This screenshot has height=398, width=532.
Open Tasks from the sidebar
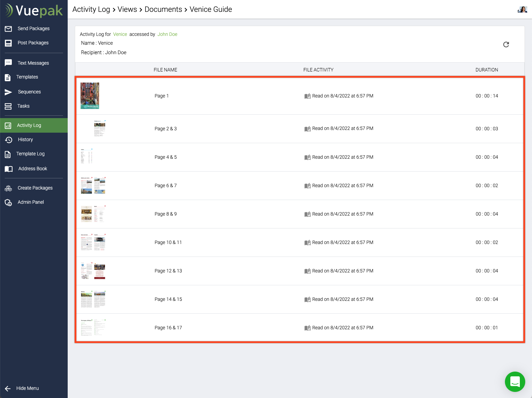tap(23, 106)
